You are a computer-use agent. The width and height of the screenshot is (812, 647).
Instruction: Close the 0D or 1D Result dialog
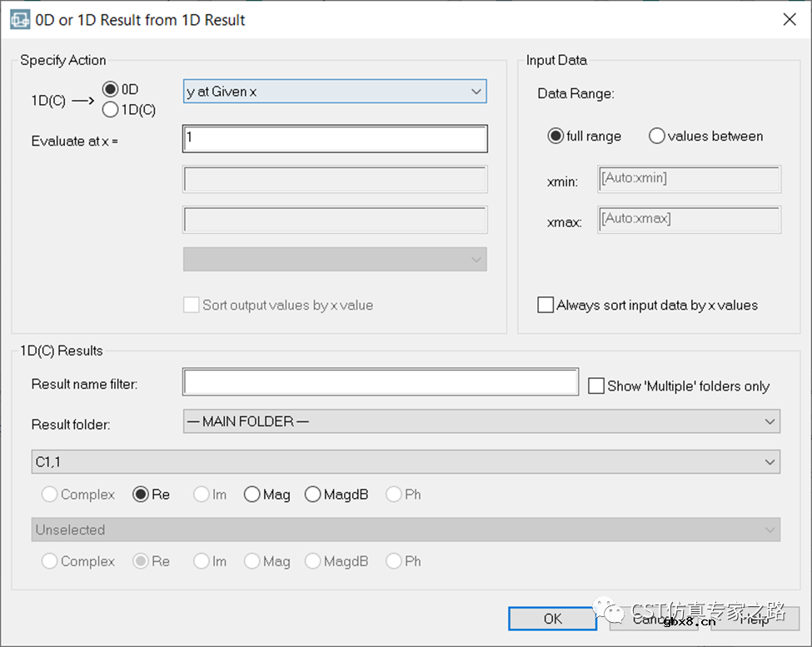tap(789, 20)
